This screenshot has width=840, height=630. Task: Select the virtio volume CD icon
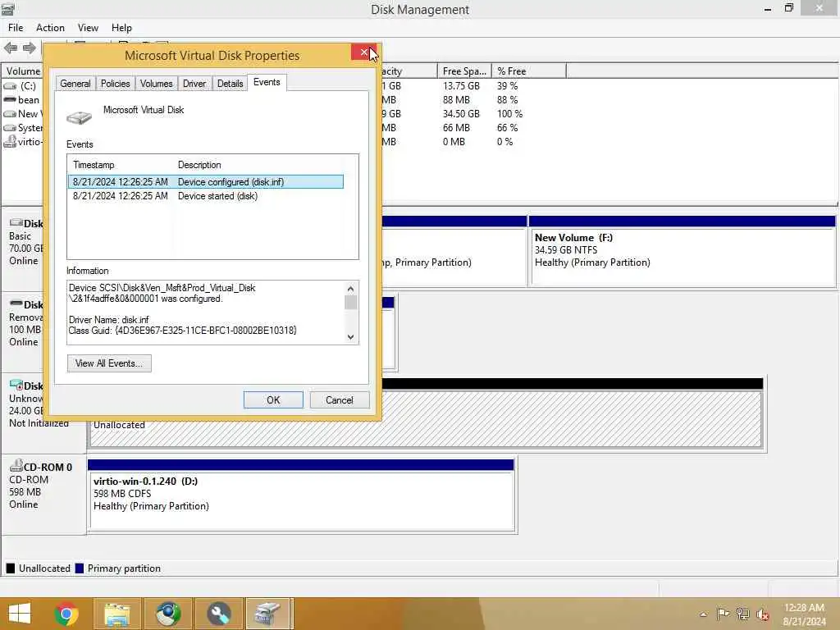pos(10,141)
